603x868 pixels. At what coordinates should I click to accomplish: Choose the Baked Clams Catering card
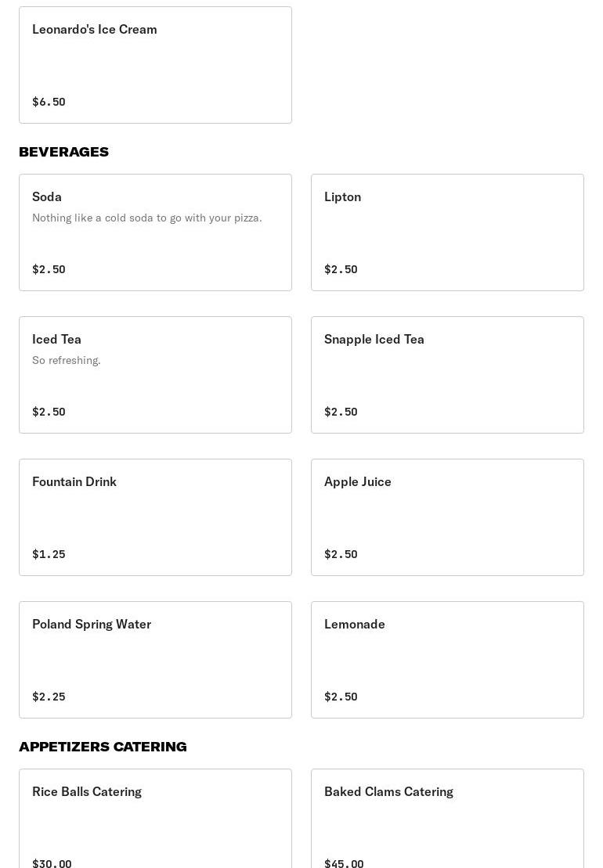coord(447,818)
